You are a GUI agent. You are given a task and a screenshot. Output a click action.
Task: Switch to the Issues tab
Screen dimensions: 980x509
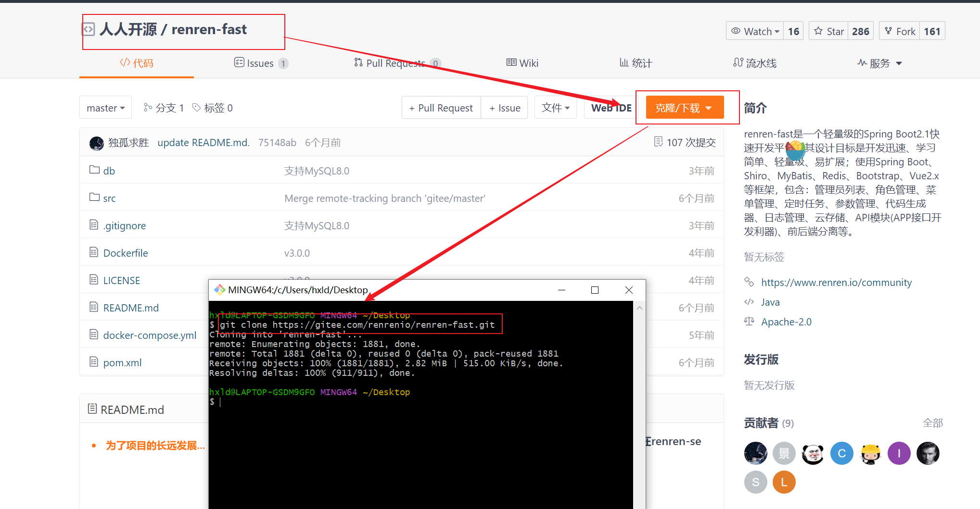[261, 63]
